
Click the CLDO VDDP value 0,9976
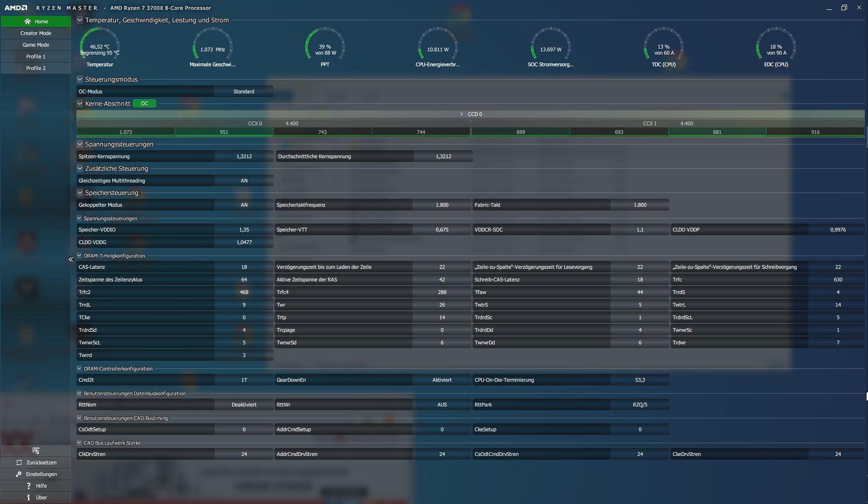tap(838, 230)
